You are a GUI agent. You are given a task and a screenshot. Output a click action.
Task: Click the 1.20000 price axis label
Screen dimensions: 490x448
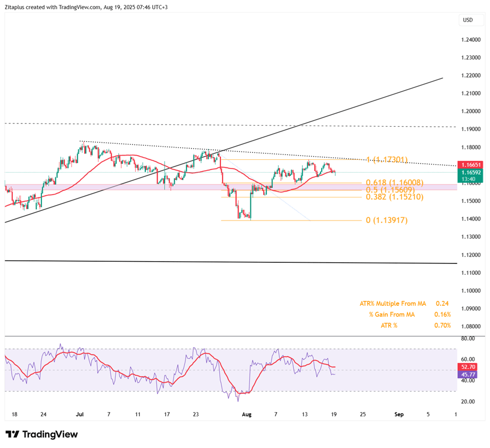click(x=470, y=112)
